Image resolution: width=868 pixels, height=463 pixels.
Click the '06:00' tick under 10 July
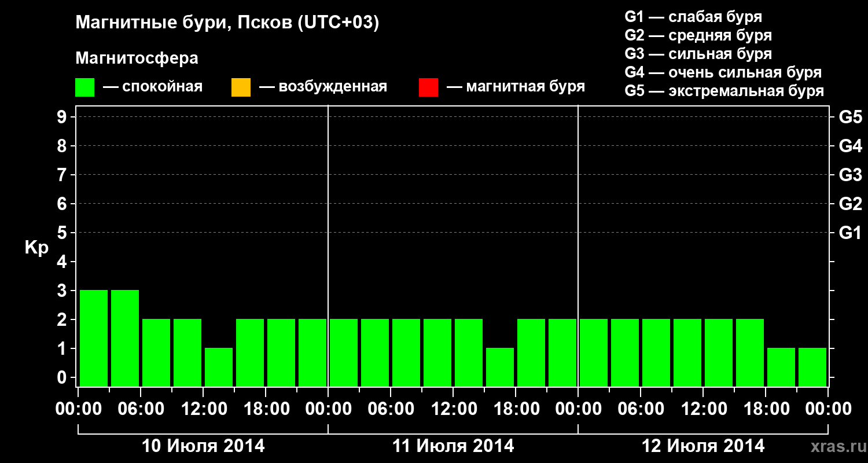[141, 409]
